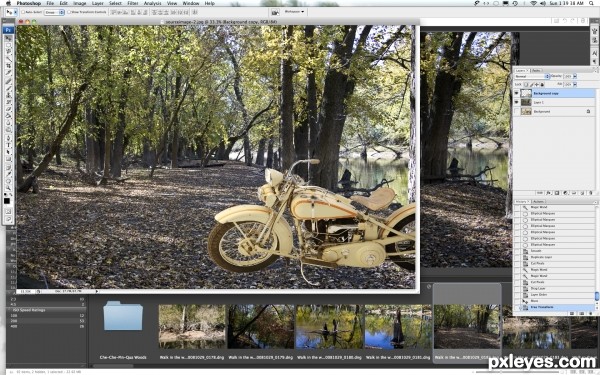
Task: Open the History panel options menu
Action: coord(596,202)
